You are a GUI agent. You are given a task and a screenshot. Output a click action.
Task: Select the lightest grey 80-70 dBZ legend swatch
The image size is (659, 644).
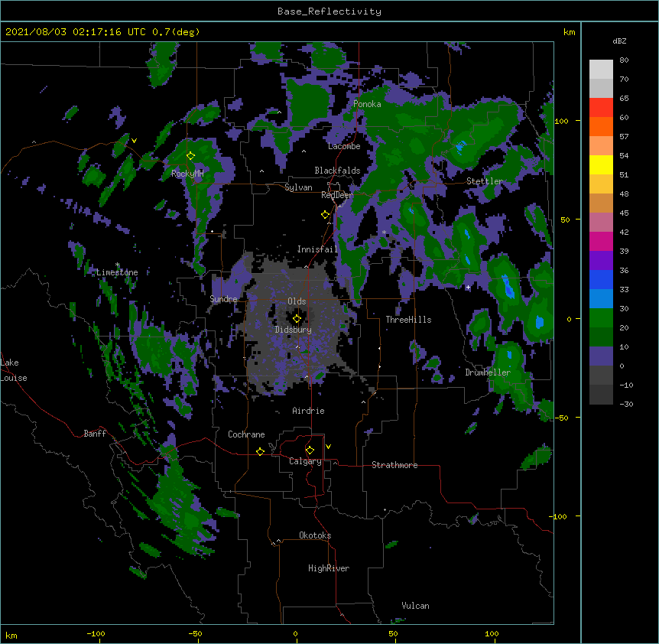[x=601, y=70]
